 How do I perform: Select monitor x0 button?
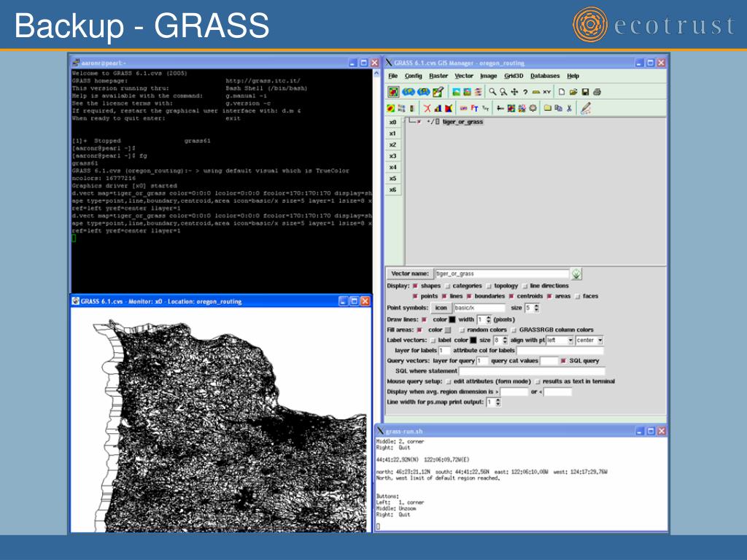[392, 122]
